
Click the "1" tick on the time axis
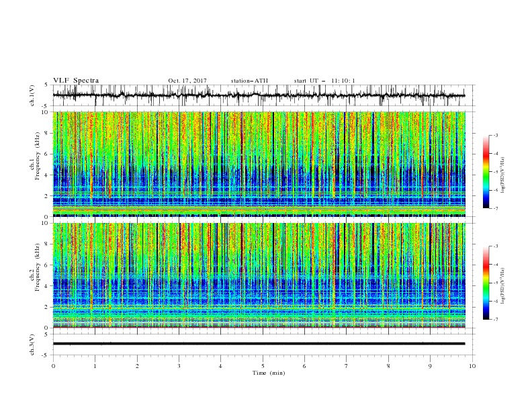coord(95,366)
